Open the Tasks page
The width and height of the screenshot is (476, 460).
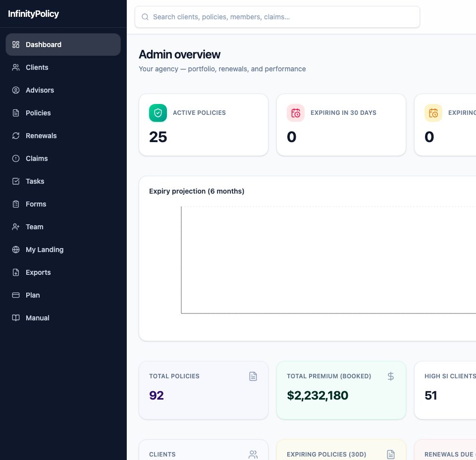[63, 181]
